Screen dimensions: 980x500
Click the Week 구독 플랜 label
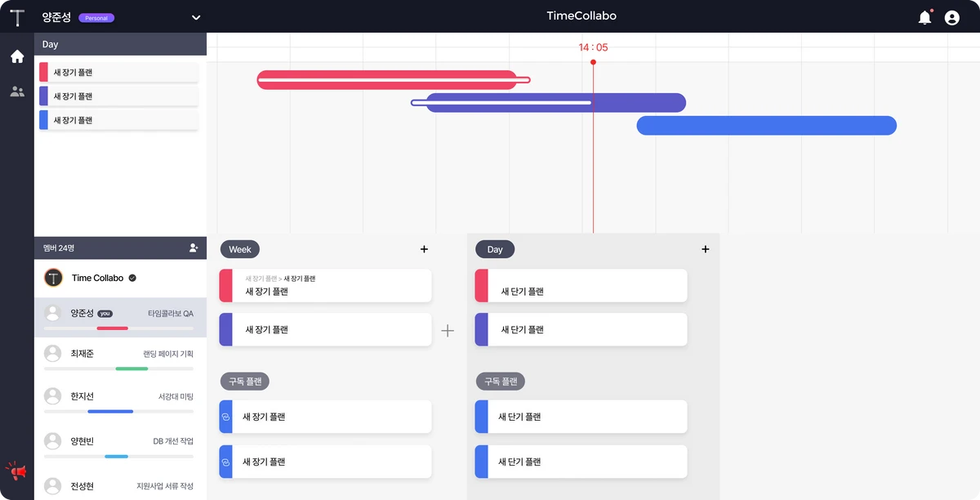pos(245,382)
